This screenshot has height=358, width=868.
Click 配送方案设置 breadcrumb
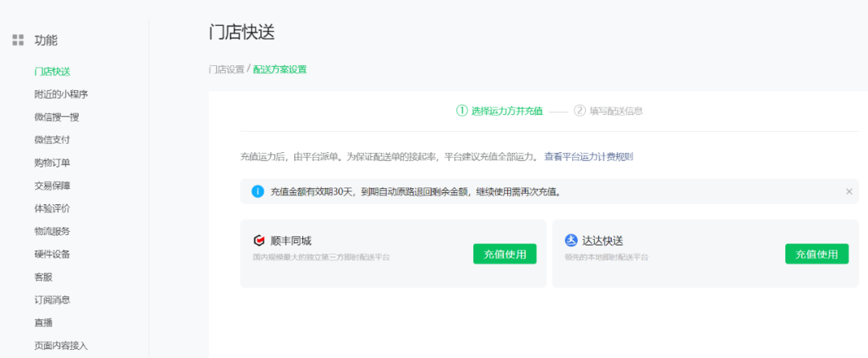280,69
